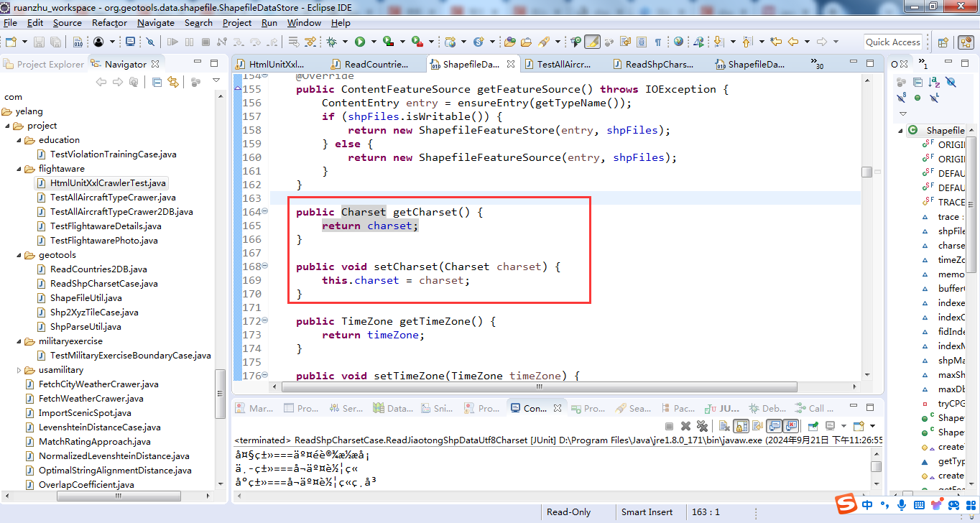Click the Quick Access search field
The image size is (980, 523).
(892, 42)
